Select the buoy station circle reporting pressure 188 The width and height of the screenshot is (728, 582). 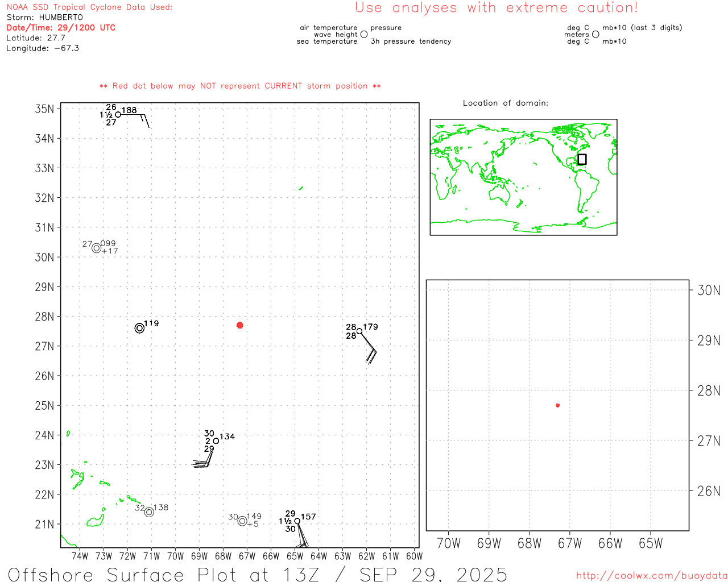coord(118,114)
